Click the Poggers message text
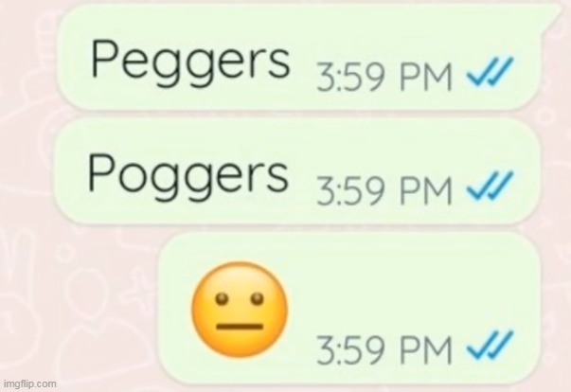 pyautogui.click(x=187, y=176)
